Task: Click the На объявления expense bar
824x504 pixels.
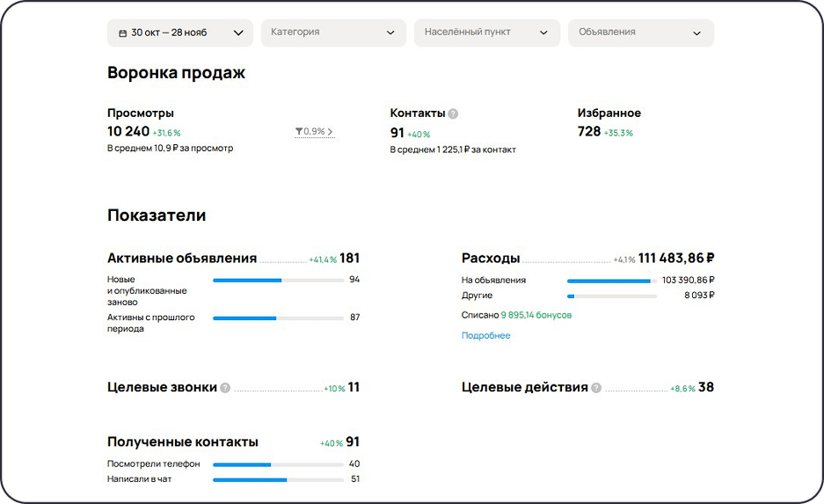Action: point(612,281)
